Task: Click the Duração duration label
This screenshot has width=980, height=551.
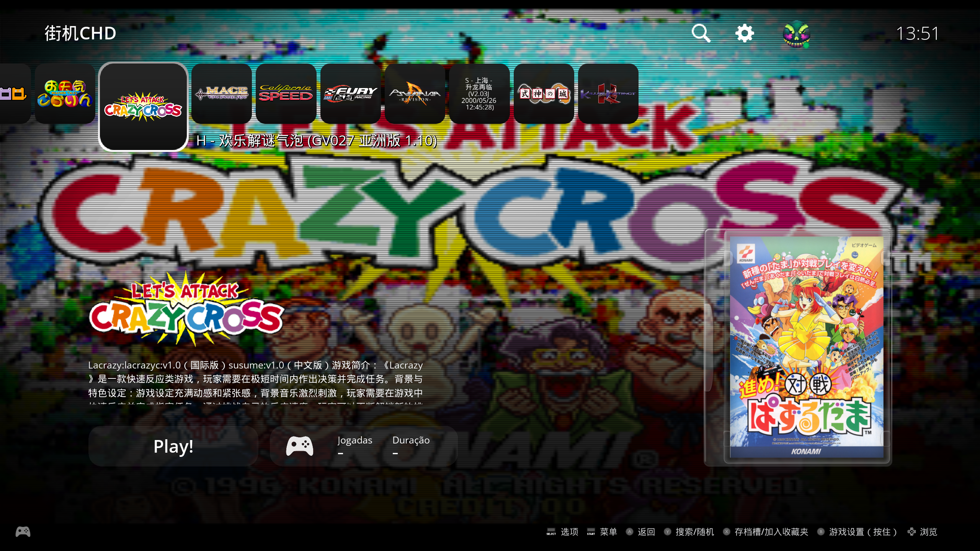Action: click(x=411, y=440)
